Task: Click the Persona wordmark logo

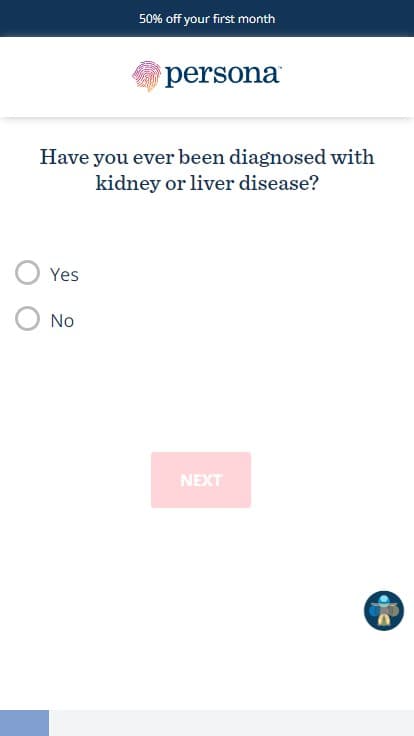Action: (x=223, y=76)
